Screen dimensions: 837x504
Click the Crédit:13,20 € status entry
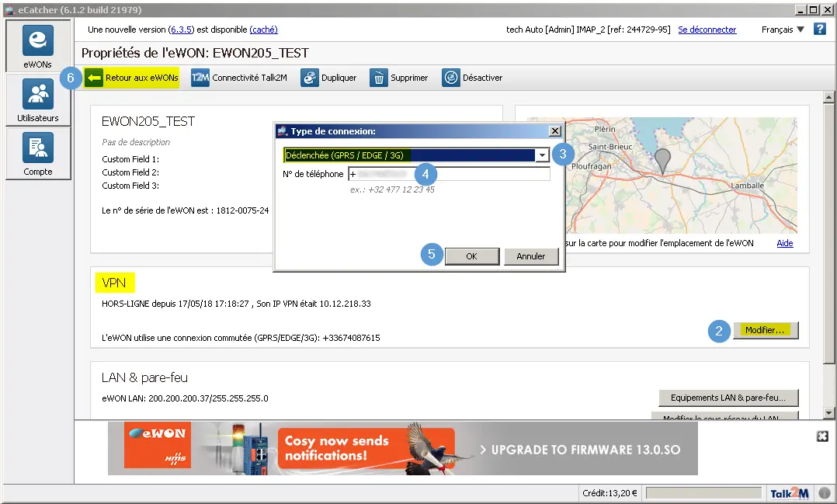(x=610, y=493)
